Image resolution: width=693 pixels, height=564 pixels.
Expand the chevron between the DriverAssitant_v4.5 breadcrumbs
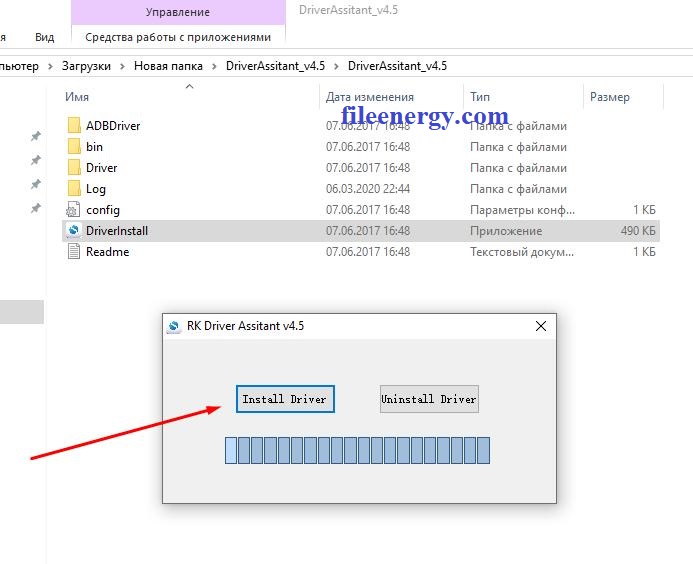point(336,66)
